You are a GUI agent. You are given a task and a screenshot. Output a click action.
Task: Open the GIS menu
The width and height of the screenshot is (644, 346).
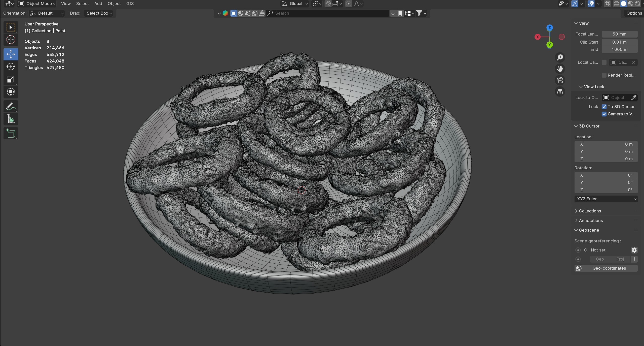pyautogui.click(x=130, y=4)
